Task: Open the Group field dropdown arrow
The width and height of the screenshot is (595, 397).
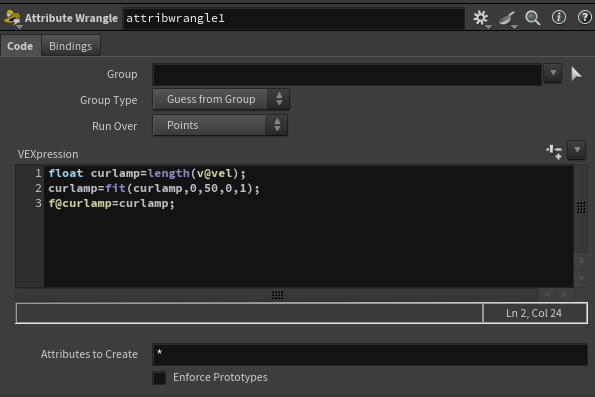Action: tap(552, 73)
